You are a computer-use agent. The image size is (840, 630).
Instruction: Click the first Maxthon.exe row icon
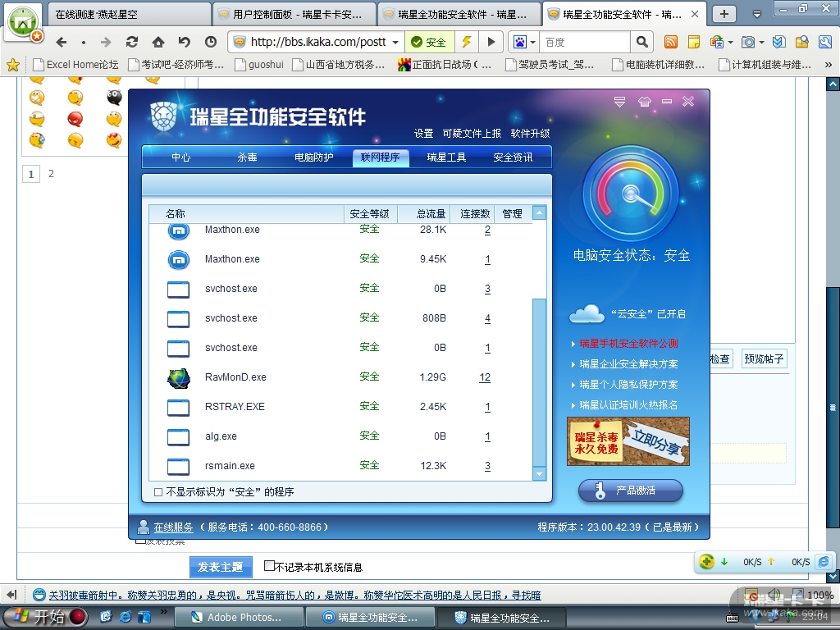[x=179, y=231]
